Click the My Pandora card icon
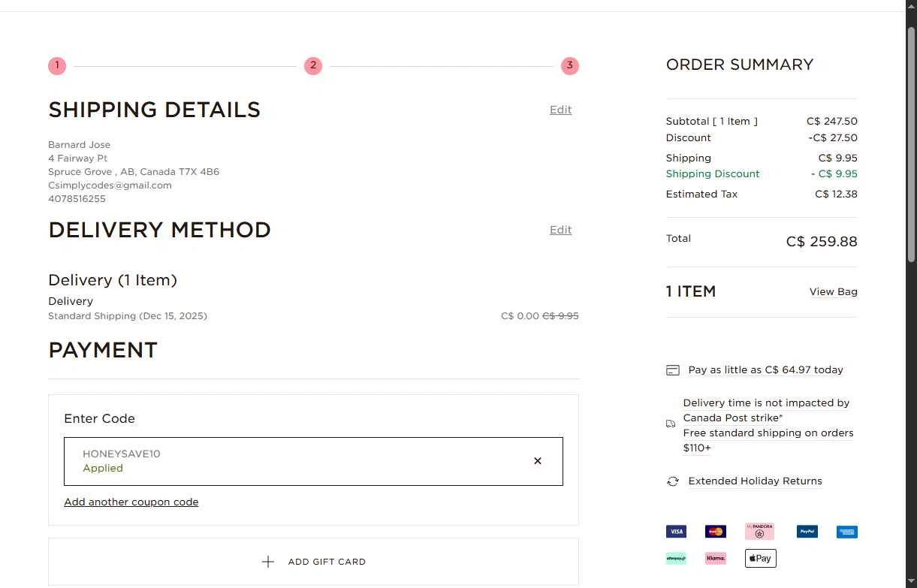 759,532
